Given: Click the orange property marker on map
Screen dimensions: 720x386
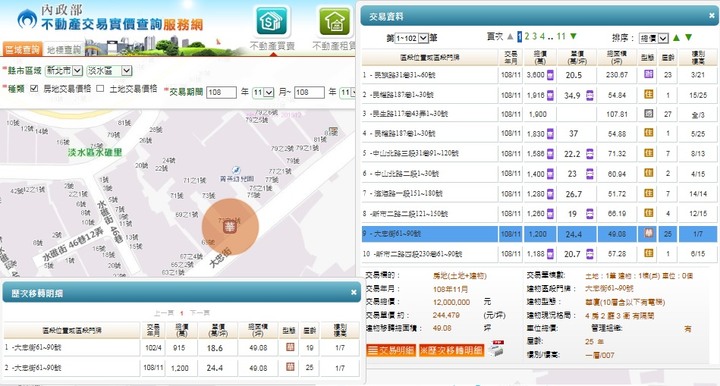Looking at the screenshot, I should tap(230, 227).
